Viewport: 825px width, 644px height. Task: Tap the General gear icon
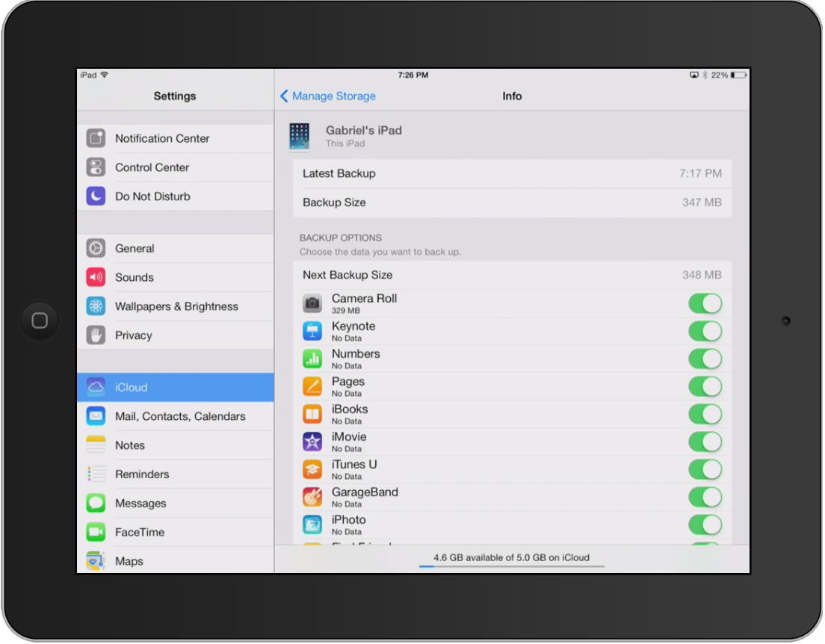(x=96, y=248)
